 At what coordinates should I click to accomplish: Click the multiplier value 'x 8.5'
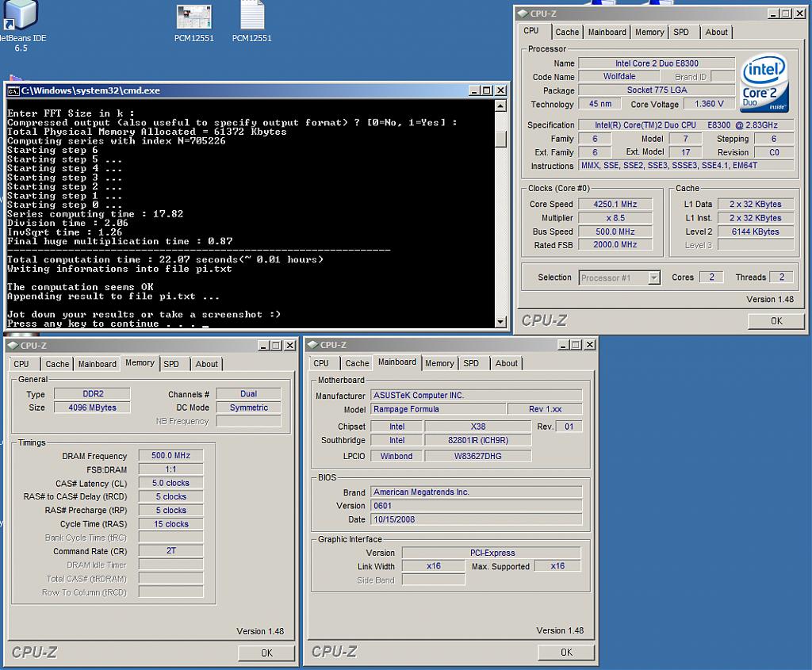click(x=615, y=218)
